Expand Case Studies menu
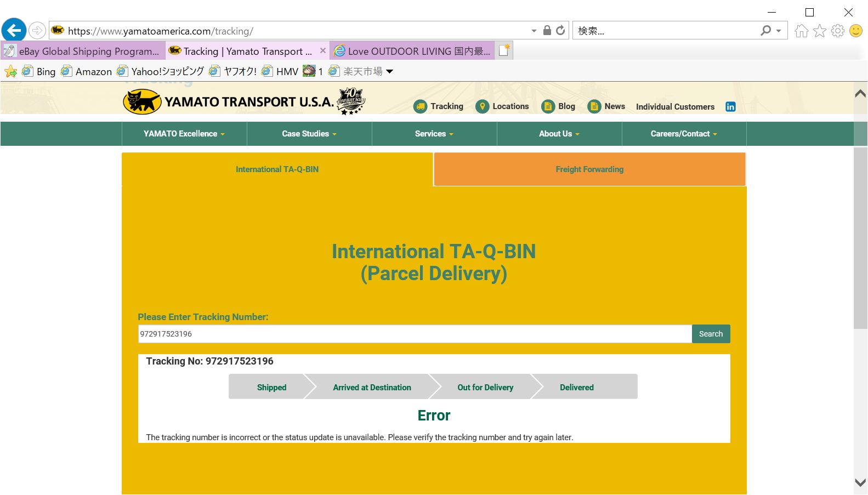The image size is (868, 495). [x=309, y=134]
